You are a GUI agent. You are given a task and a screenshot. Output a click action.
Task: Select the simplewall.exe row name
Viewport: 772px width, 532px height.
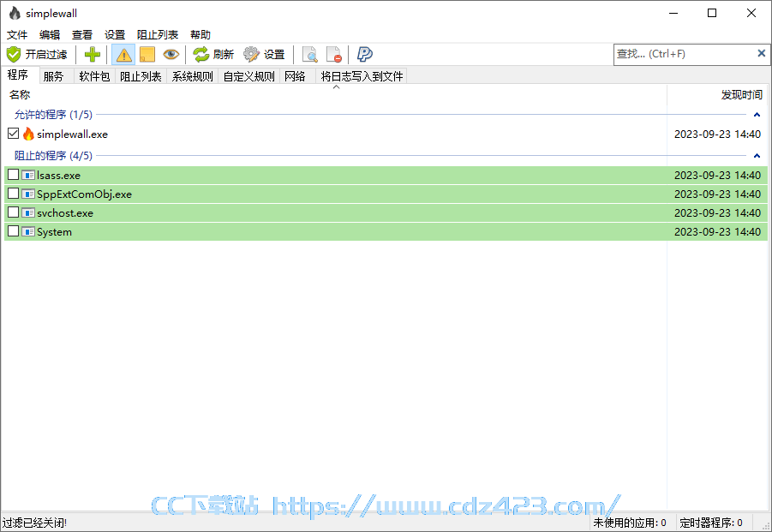tap(72, 134)
